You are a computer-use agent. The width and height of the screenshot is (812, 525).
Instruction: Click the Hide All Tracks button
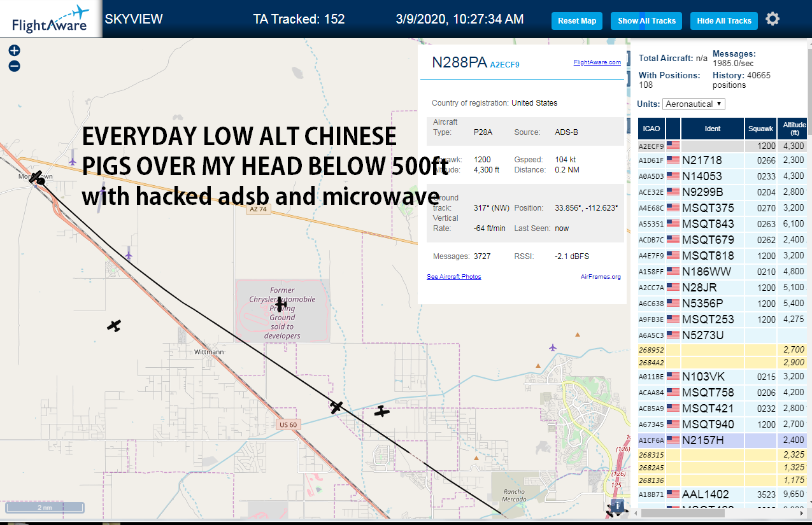pos(724,21)
